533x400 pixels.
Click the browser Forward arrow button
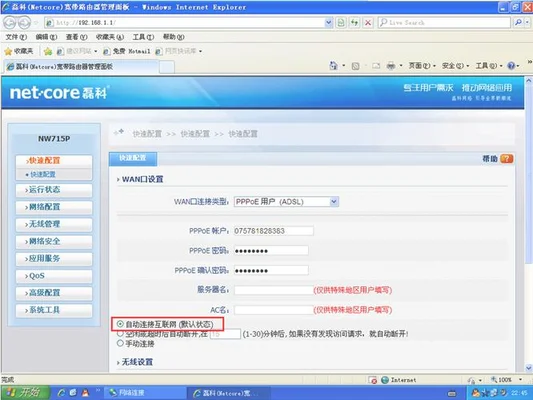(24, 23)
